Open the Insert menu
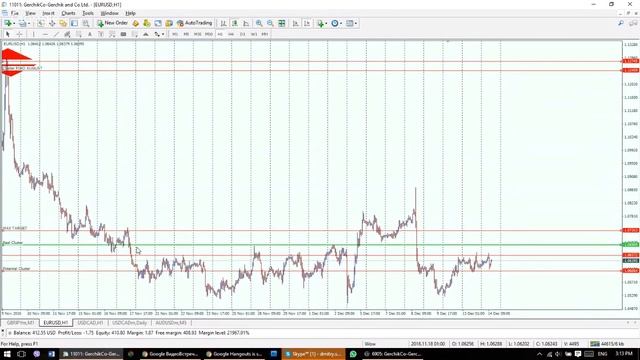The image size is (640, 360). (49, 13)
